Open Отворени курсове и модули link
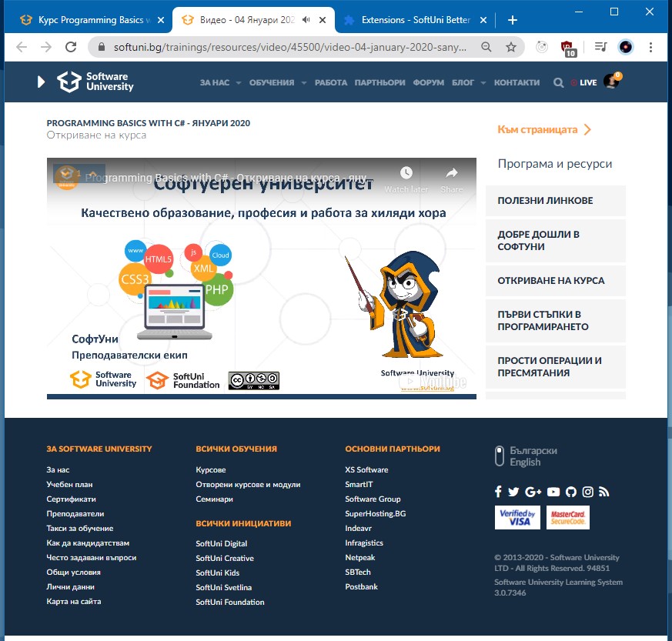The height and width of the screenshot is (641, 672). pyautogui.click(x=248, y=484)
